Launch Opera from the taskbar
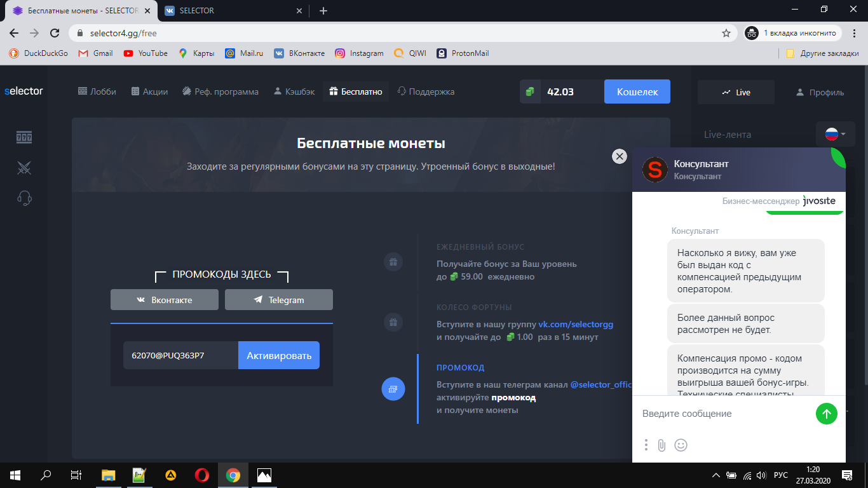This screenshot has width=868, height=488. 202,475
